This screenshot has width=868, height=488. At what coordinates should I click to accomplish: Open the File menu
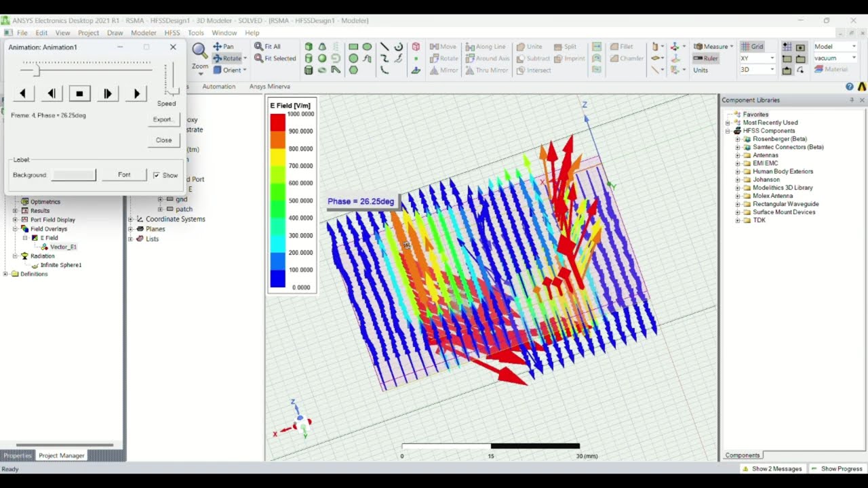point(22,33)
